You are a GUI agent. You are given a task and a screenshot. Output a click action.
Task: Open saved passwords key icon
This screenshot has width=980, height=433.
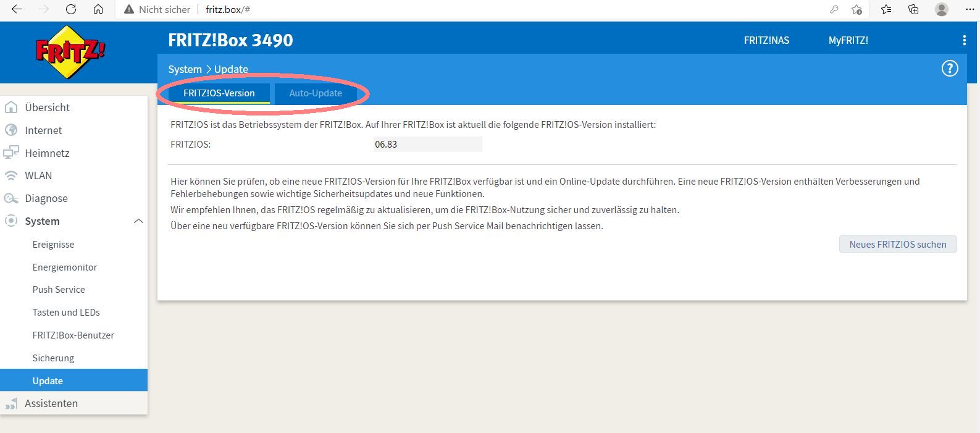(x=834, y=9)
